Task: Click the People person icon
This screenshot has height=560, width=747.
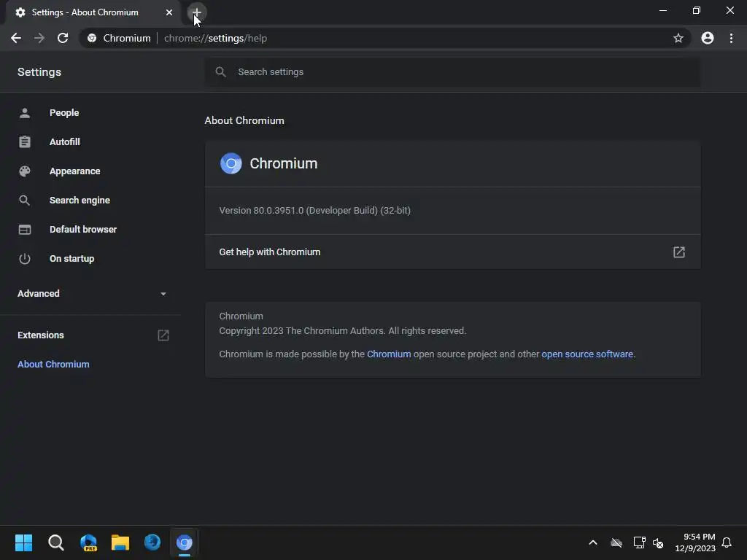Action: [x=25, y=113]
